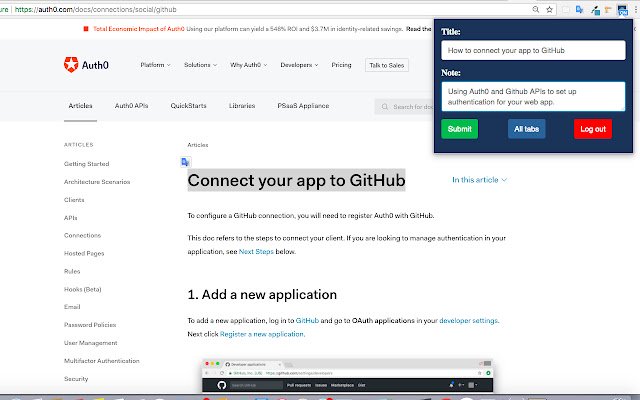
Task: Open the Total Economic Impact of Auth0 link
Action: (139, 29)
